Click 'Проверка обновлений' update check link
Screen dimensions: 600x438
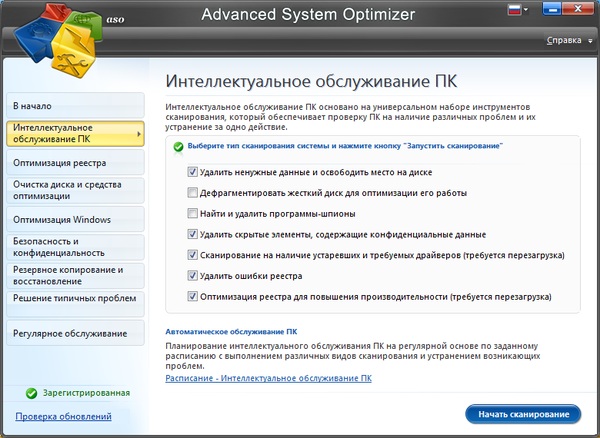tap(63, 416)
